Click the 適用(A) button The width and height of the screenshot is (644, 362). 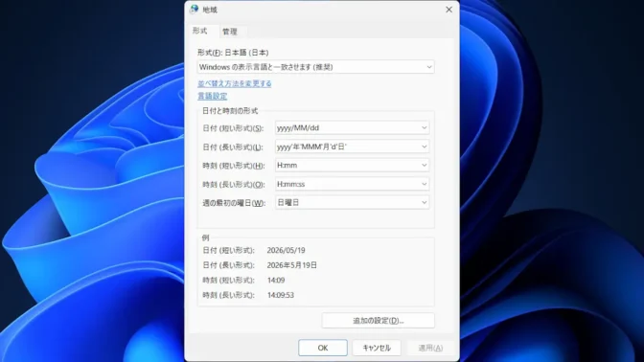point(430,348)
